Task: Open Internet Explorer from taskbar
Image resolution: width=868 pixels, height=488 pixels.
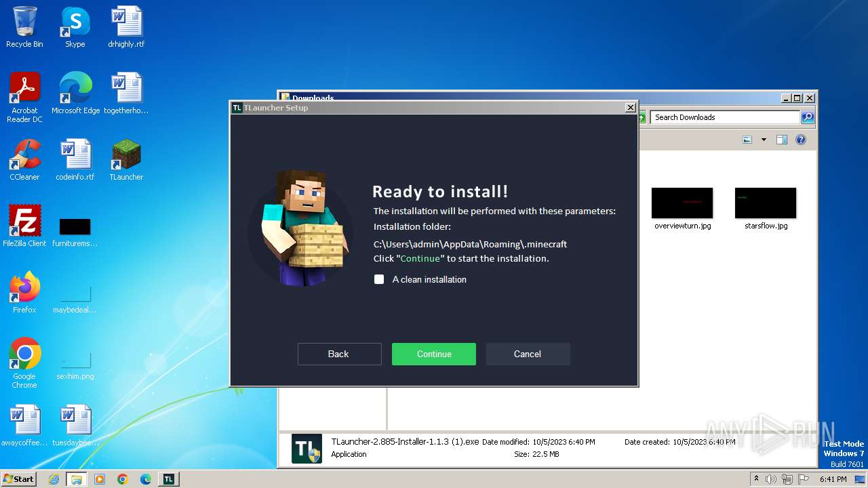Action: coord(54,479)
